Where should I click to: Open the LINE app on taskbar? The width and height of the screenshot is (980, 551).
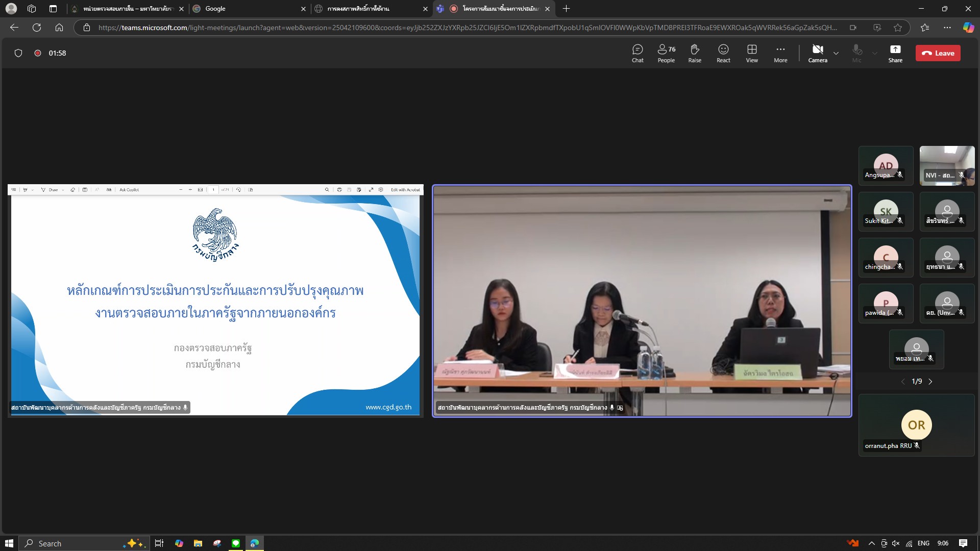(x=236, y=543)
